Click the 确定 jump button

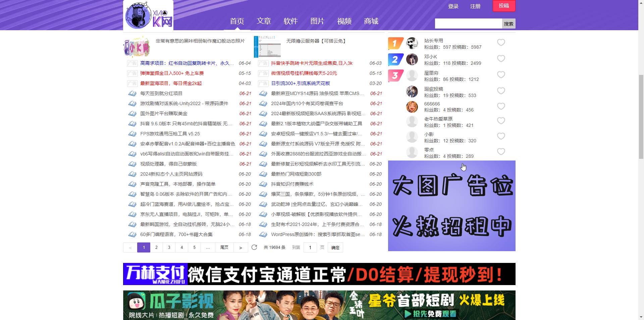pos(335,247)
